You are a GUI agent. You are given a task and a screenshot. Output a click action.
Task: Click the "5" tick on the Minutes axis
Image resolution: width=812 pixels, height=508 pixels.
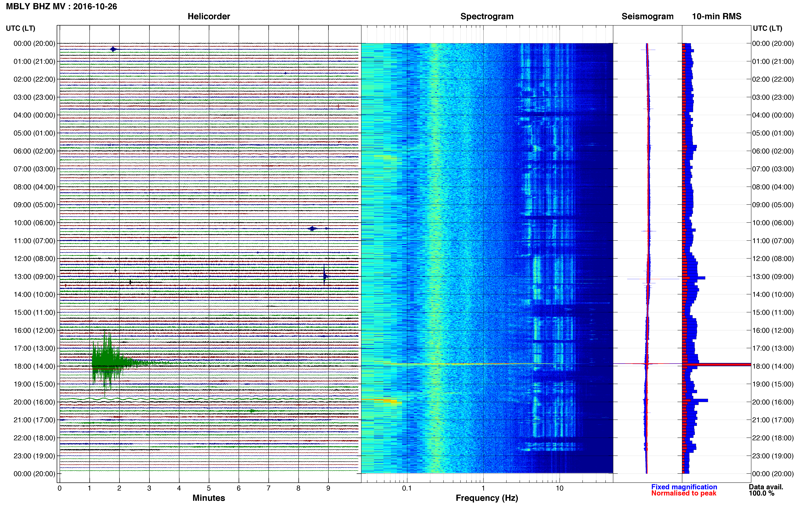click(209, 488)
